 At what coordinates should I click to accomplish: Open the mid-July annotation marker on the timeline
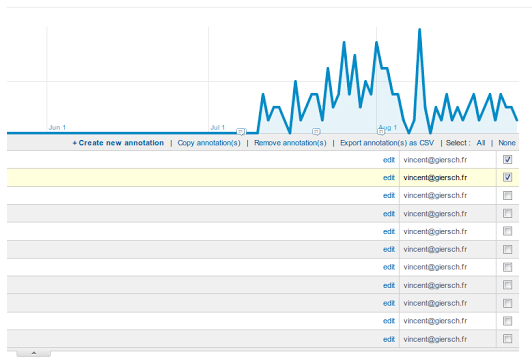[x=316, y=131]
